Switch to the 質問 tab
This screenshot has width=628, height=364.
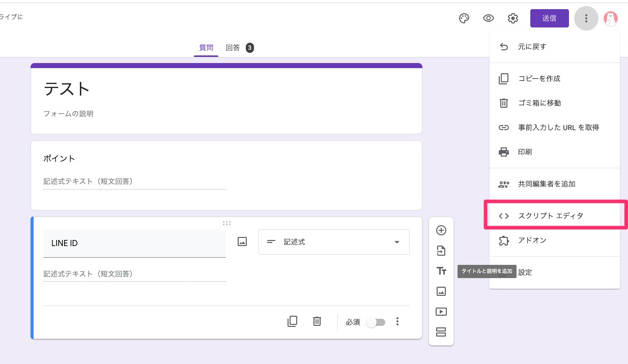click(206, 48)
